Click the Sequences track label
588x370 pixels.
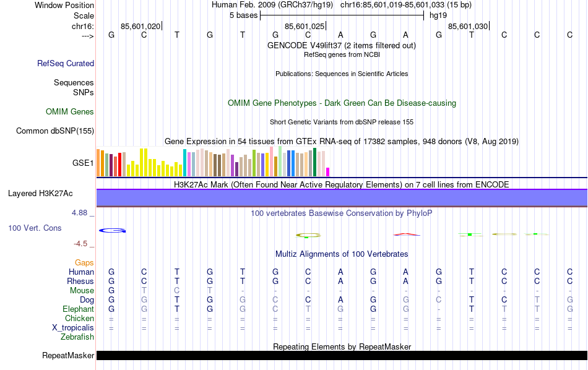click(74, 82)
